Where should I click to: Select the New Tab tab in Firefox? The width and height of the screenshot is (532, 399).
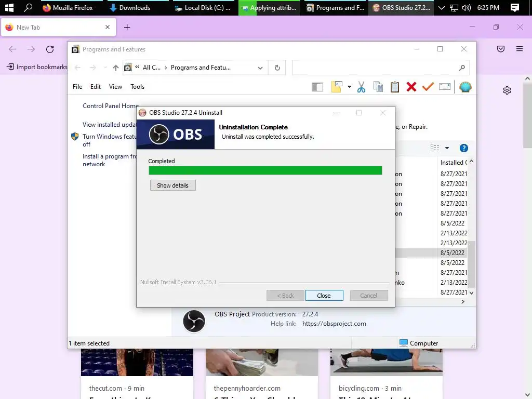click(58, 27)
